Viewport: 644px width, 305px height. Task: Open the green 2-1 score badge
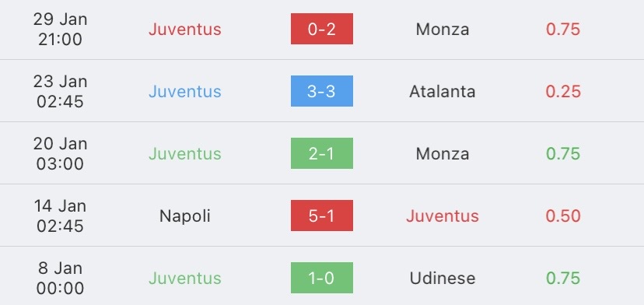click(x=321, y=153)
